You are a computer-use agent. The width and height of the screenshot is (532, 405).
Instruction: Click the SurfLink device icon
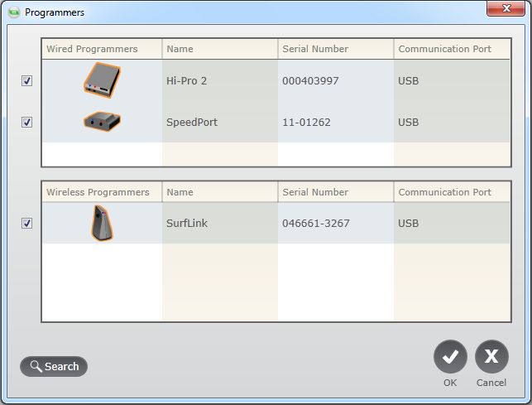tap(102, 224)
